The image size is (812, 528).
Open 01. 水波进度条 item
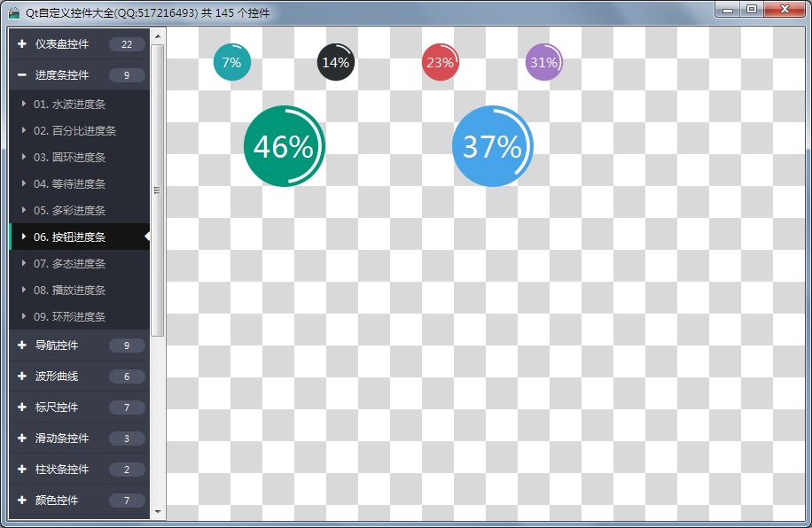click(79, 104)
